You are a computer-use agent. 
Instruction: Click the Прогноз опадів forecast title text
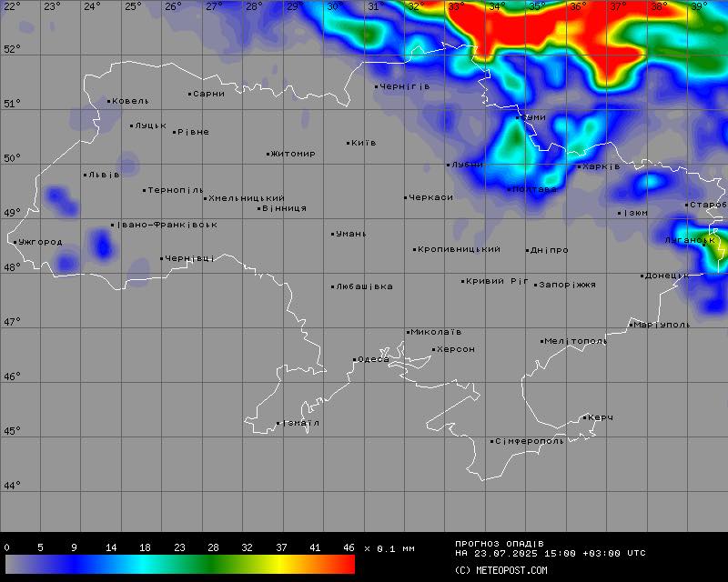click(500, 543)
